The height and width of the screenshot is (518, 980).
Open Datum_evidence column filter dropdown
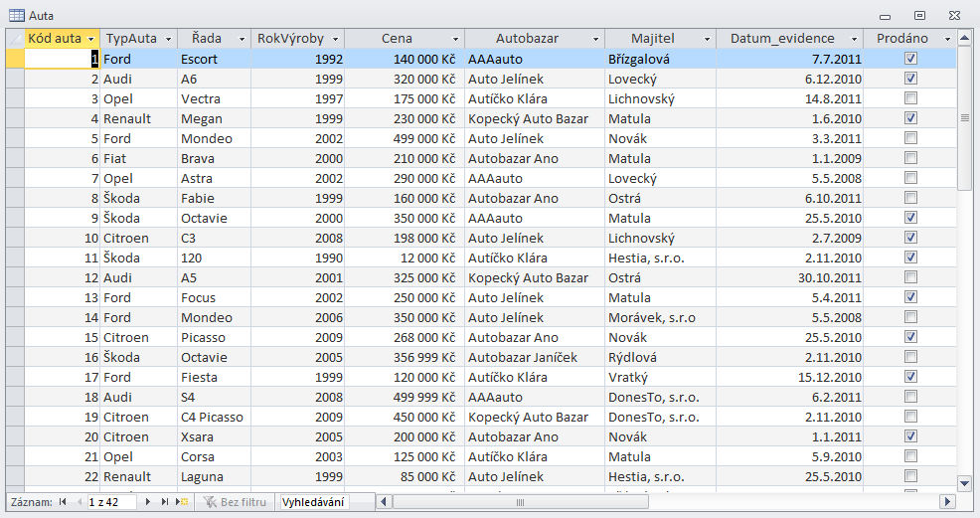[854, 39]
